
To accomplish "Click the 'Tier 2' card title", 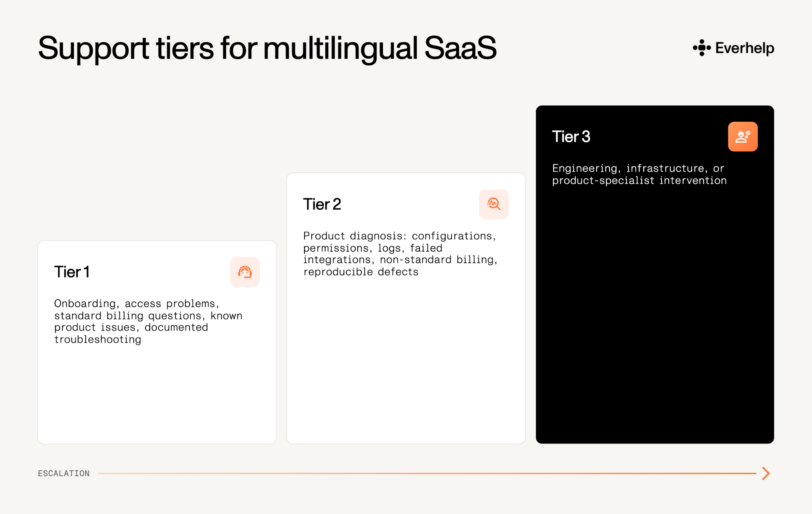I will click(x=322, y=204).
